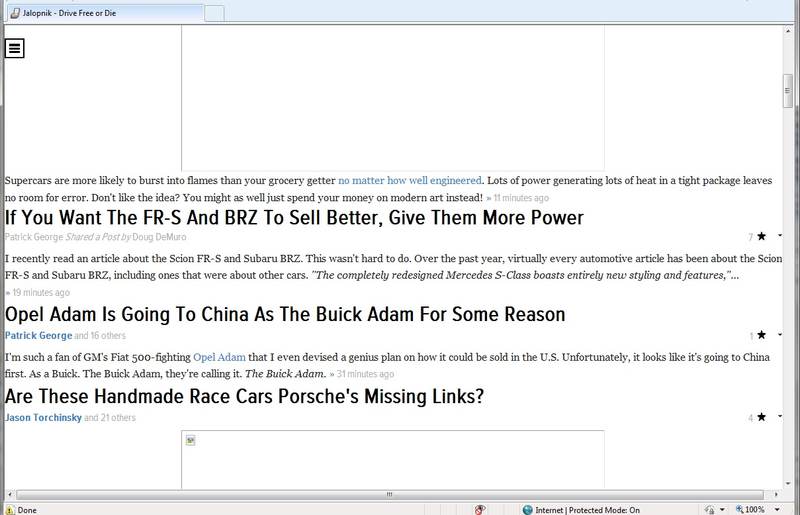Open Jason Torchinsky author link

pos(43,418)
